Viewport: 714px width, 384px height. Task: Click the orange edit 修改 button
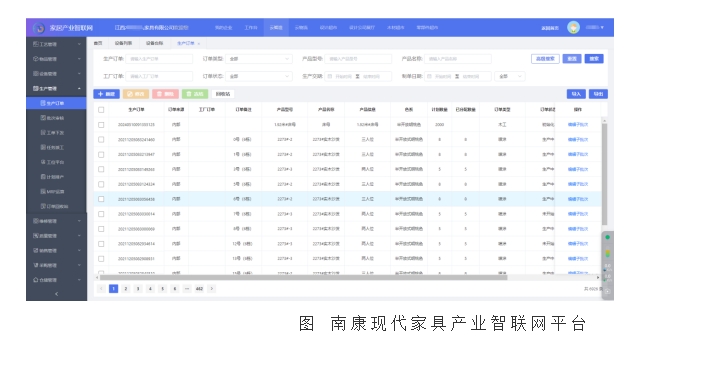pos(136,94)
